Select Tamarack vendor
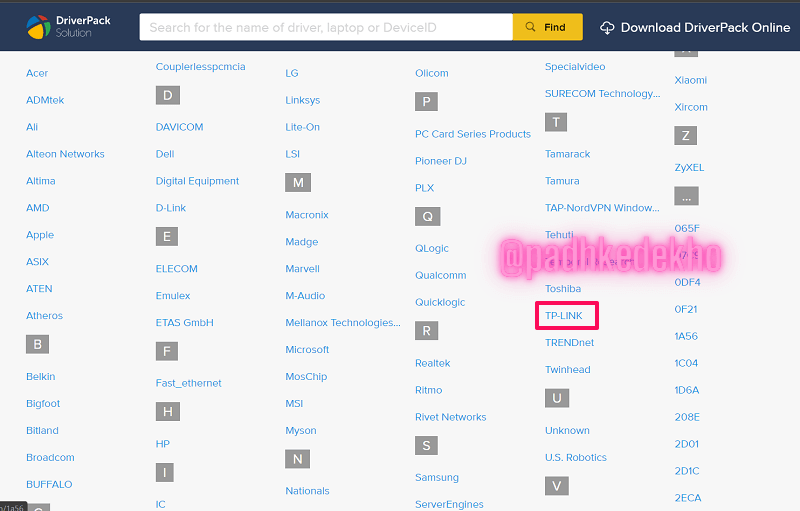 567,154
